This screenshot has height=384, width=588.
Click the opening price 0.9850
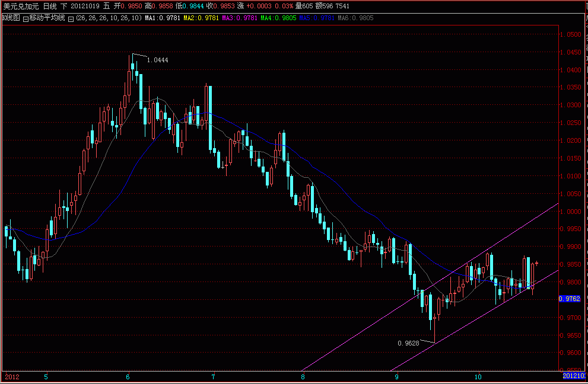131,6
